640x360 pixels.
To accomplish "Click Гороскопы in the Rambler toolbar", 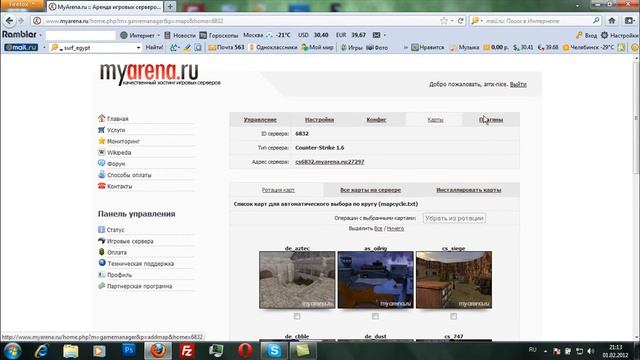I will (x=219, y=36).
